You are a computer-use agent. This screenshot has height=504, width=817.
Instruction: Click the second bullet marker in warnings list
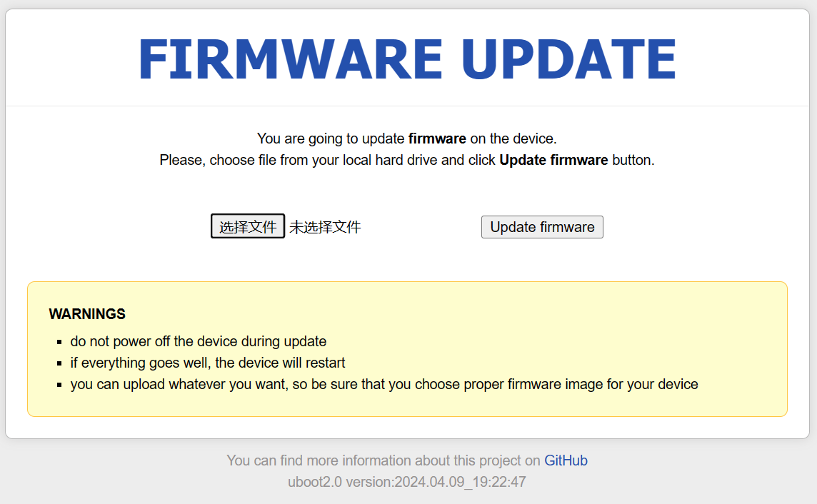[59, 363]
